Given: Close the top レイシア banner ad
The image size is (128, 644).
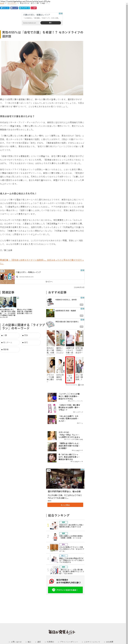Looking at the screenshot, I should [62, 14].
